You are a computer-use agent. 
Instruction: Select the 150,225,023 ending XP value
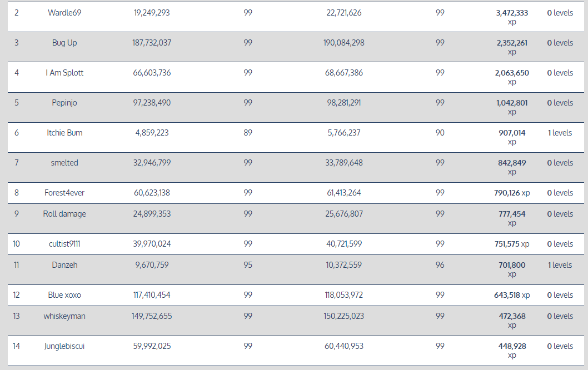pos(344,316)
